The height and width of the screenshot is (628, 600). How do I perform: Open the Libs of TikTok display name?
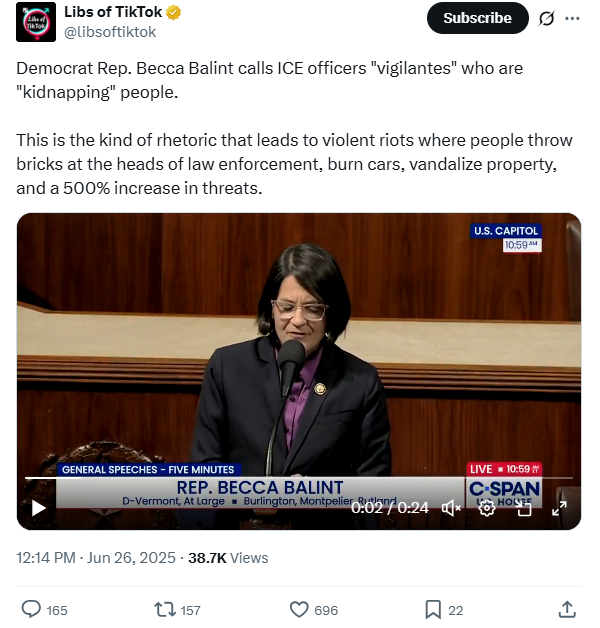point(113,12)
